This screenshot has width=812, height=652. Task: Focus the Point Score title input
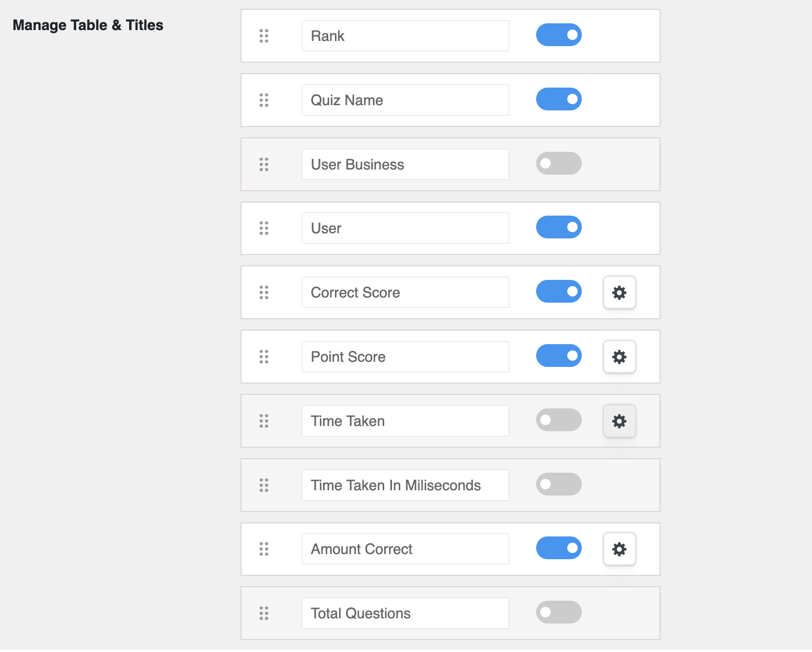coord(405,357)
